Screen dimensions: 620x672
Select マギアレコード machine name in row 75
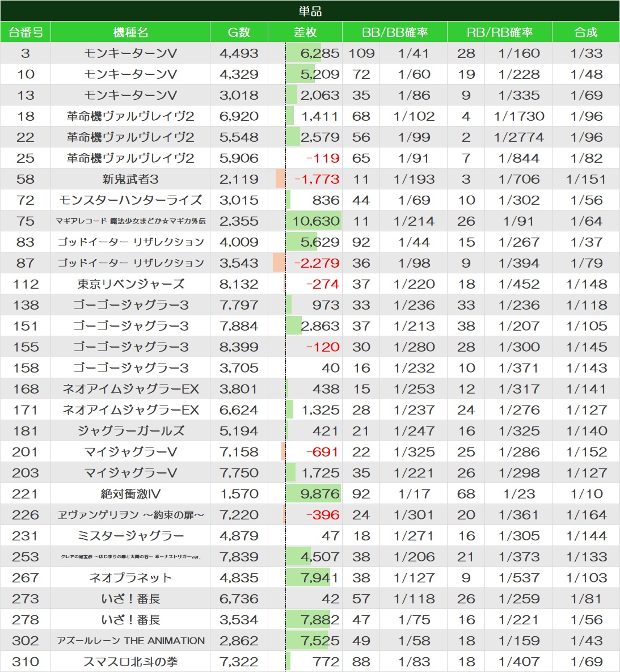[x=130, y=221]
